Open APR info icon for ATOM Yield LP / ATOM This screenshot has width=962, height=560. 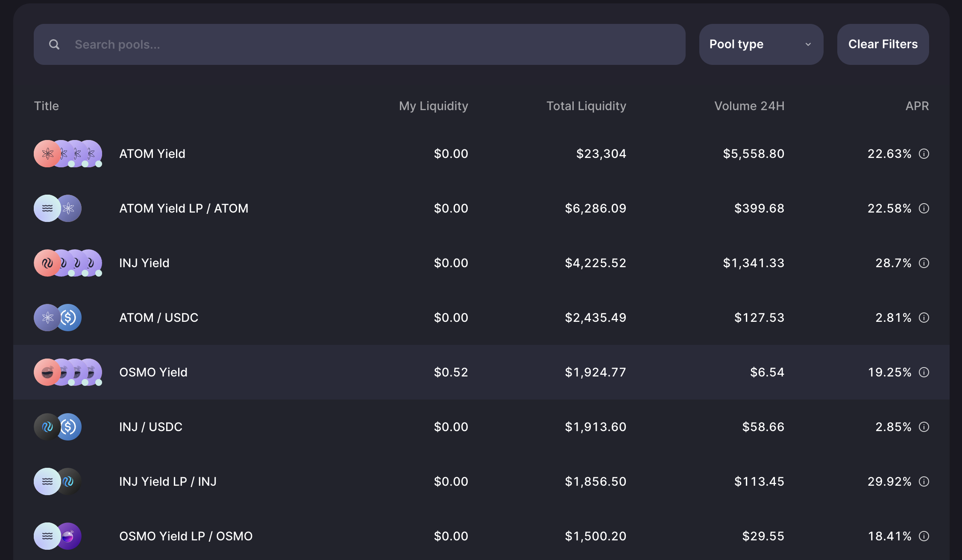point(924,208)
